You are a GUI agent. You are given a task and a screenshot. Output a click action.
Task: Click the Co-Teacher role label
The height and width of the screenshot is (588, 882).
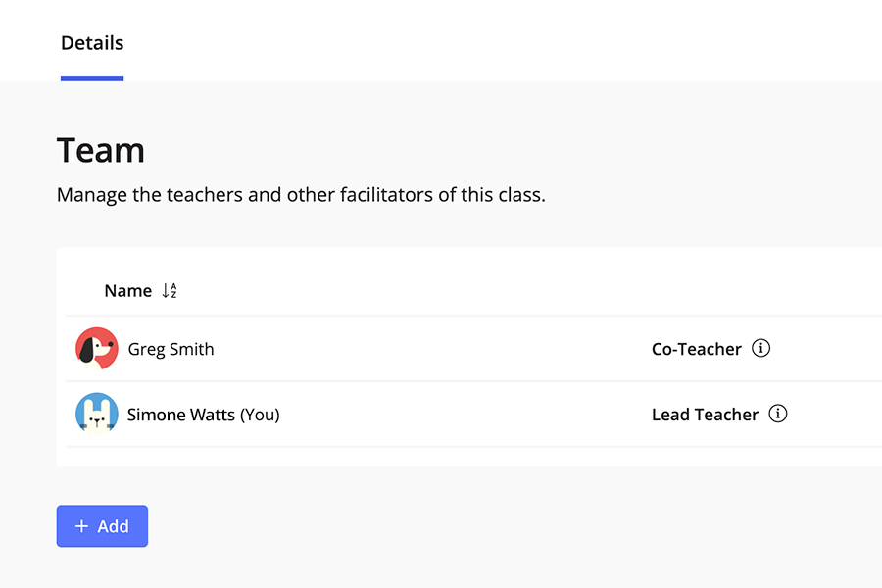tap(696, 349)
